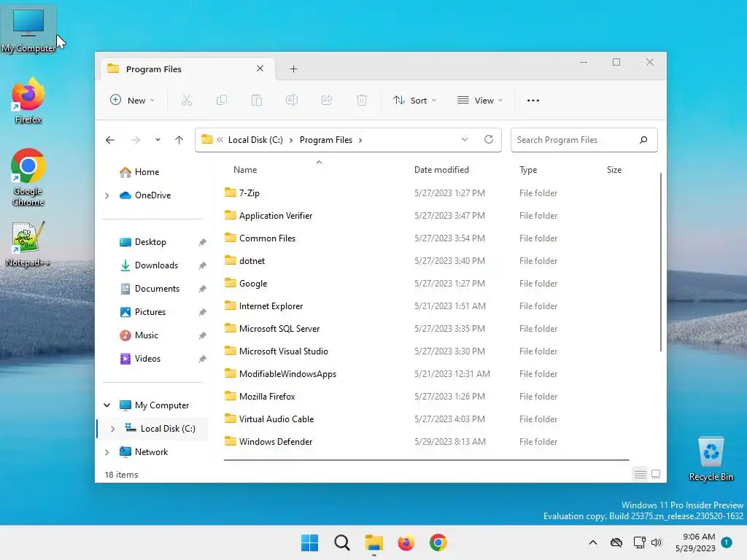
Task: Select the Recycle Bin desktop icon
Action: click(711, 459)
